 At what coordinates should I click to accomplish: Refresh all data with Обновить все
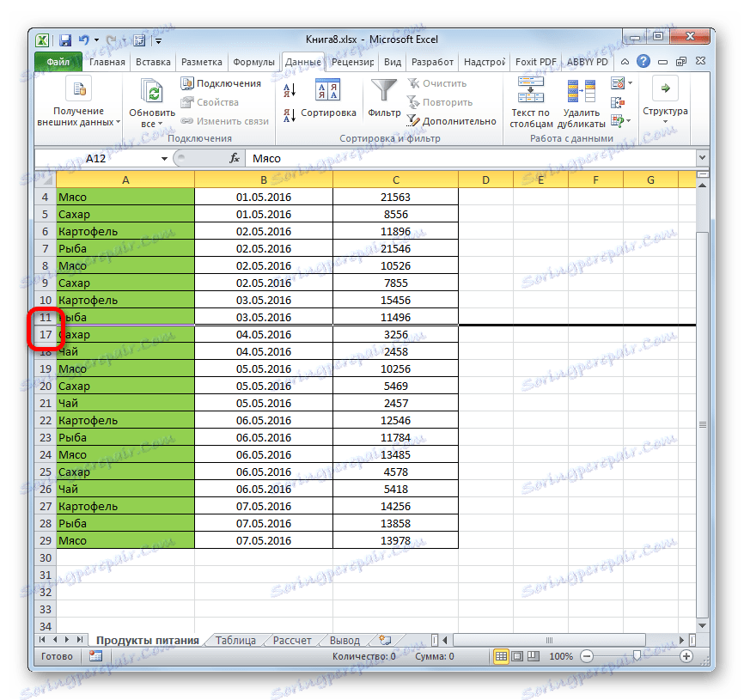click(x=151, y=94)
